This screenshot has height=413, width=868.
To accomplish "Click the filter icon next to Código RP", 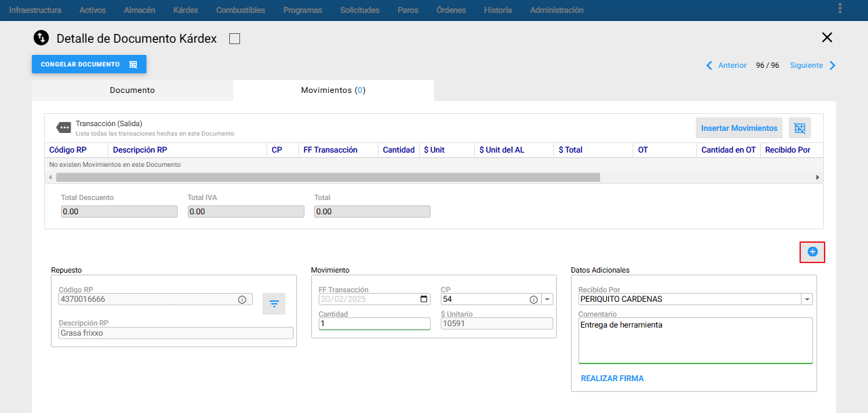I will click(274, 304).
